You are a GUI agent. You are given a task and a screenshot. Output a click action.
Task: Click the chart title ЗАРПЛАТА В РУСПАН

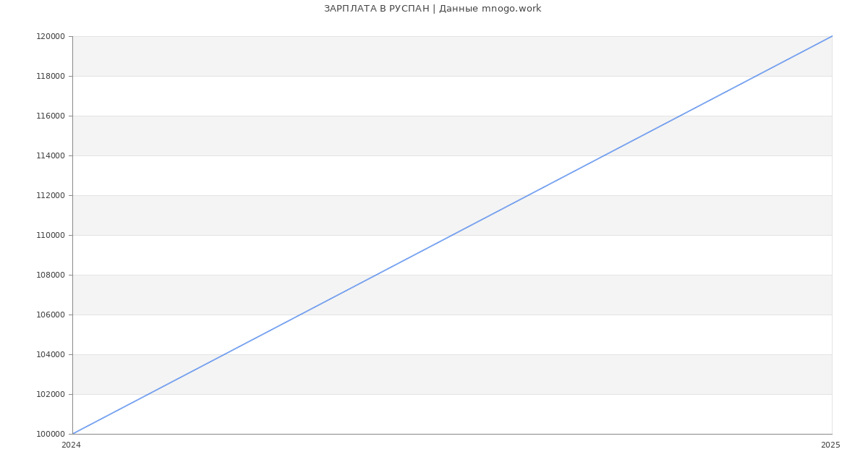pyautogui.click(x=376, y=9)
